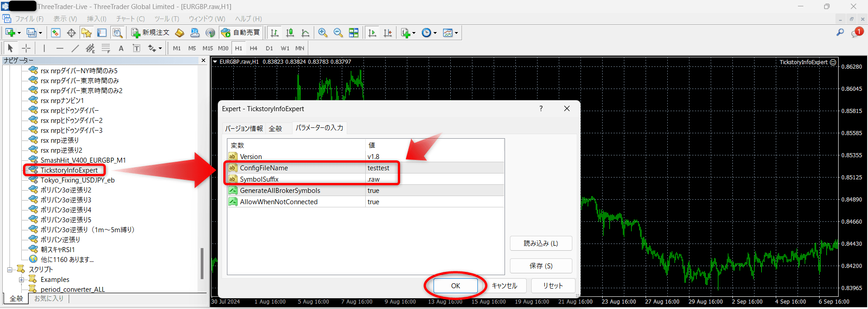This screenshot has height=309, width=868.
Task: Select the crosshair cursor tool
Action: tap(26, 48)
